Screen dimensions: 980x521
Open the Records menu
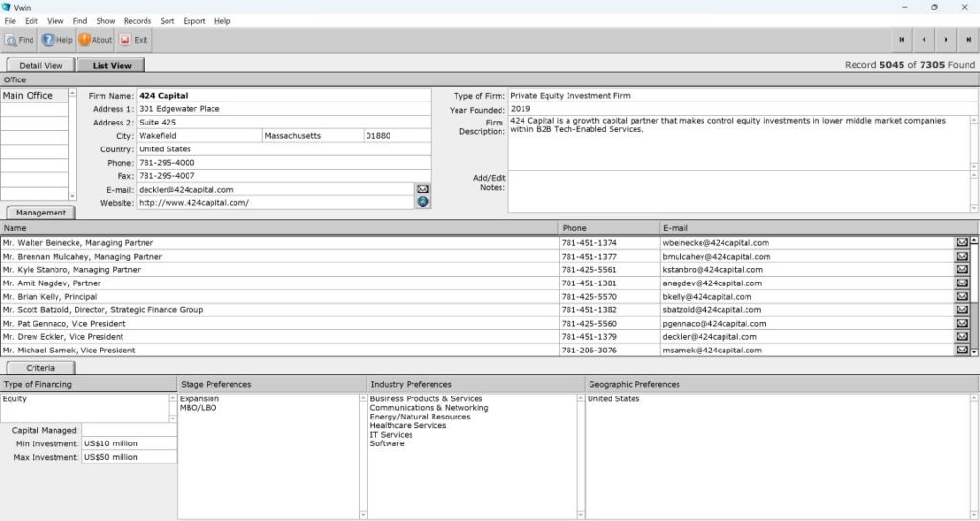[138, 21]
